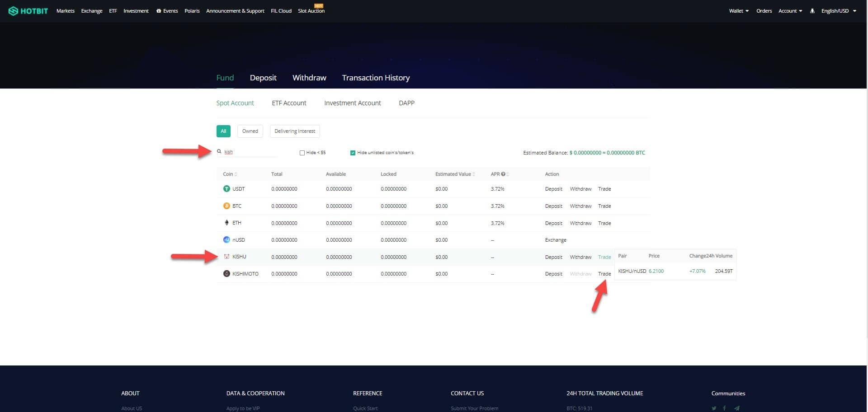868x412 pixels.
Task: Click the KISHIMOTO coin icon
Action: [226, 274]
